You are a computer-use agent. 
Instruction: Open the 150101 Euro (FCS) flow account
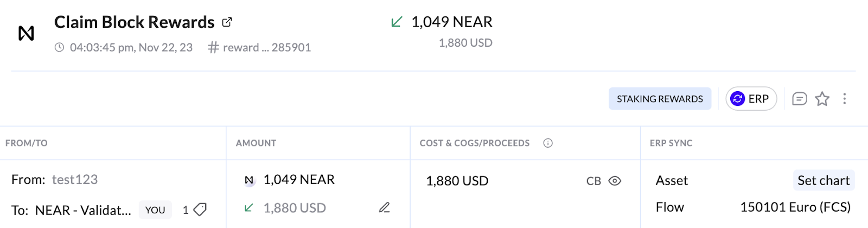[x=795, y=207]
